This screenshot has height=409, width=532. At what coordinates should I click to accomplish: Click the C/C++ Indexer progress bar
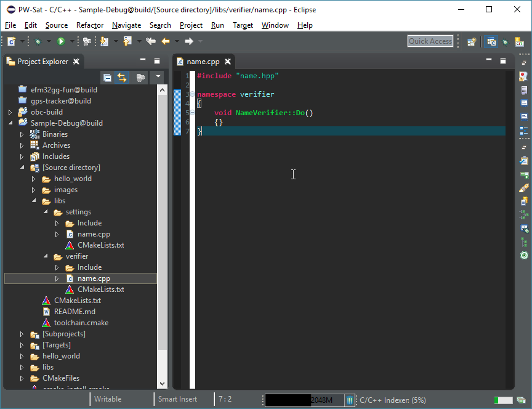coord(503,400)
